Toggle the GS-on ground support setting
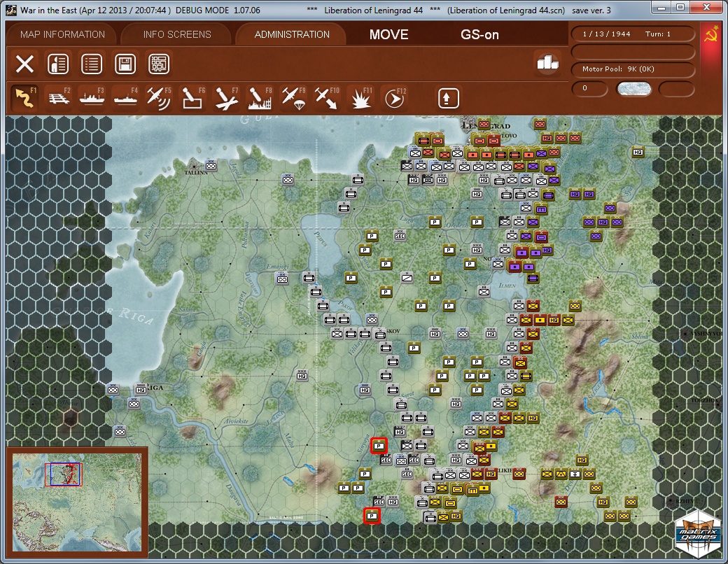728x564 pixels. coord(479,34)
